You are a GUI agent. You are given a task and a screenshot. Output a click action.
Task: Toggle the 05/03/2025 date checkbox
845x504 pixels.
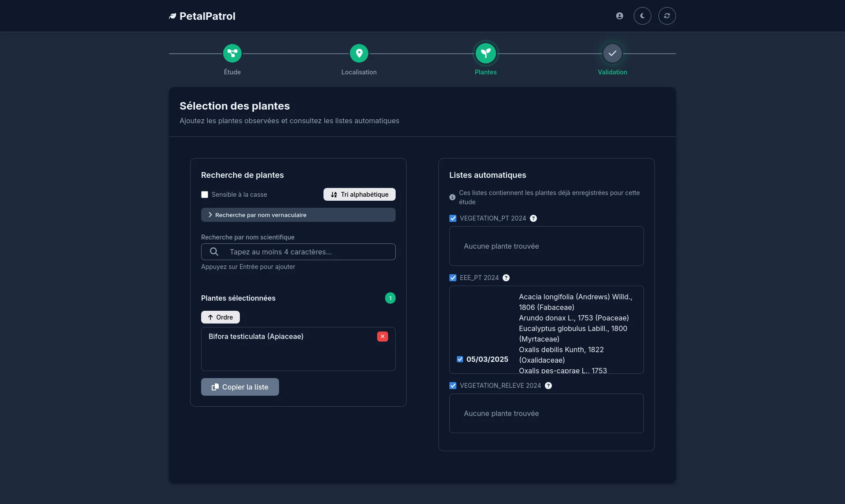pyautogui.click(x=460, y=359)
